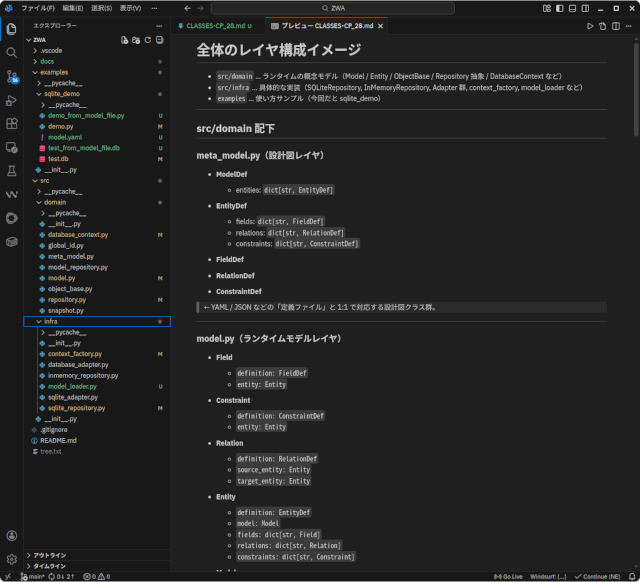
Task: Open the Search view in activity bar
Action: [x=11, y=52]
